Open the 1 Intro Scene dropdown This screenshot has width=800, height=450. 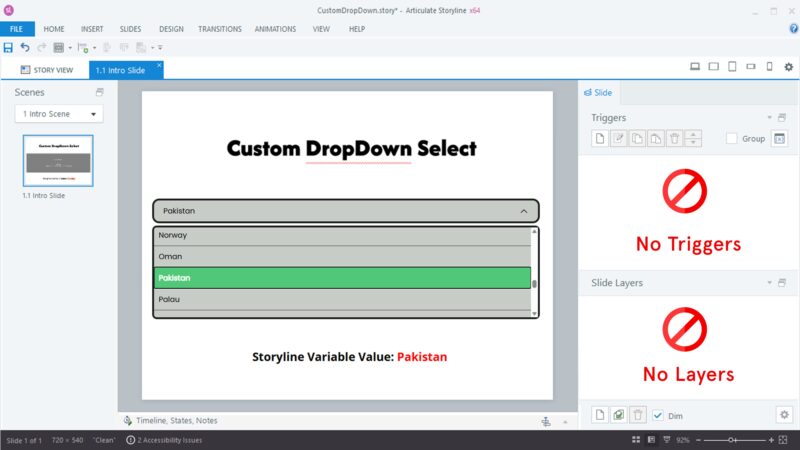click(59, 114)
